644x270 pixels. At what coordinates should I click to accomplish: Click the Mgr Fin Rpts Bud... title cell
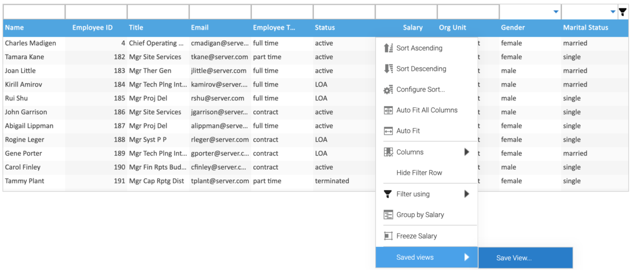158,167
